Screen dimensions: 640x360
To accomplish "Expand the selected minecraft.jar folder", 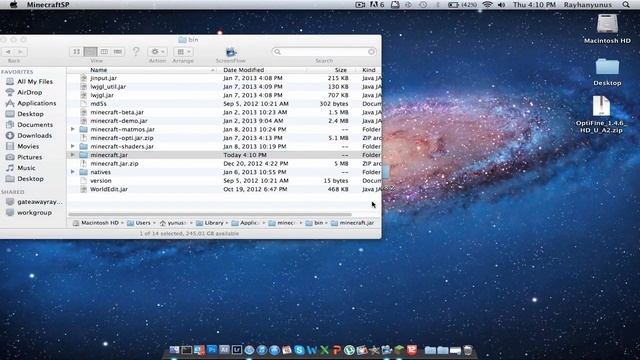I will 73,155.
